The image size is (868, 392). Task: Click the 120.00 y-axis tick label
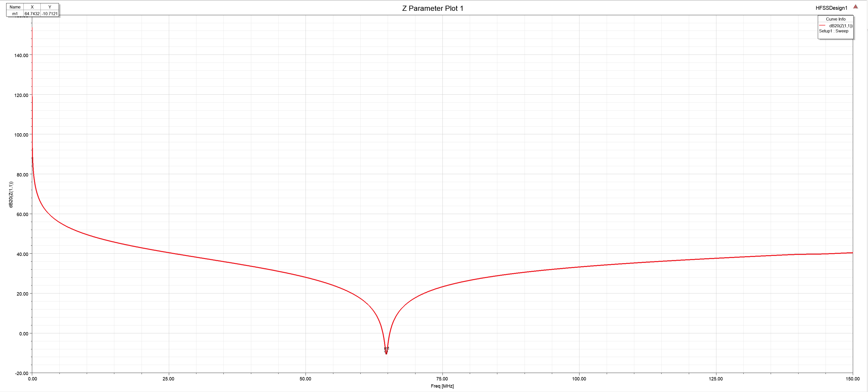(21, 95)
